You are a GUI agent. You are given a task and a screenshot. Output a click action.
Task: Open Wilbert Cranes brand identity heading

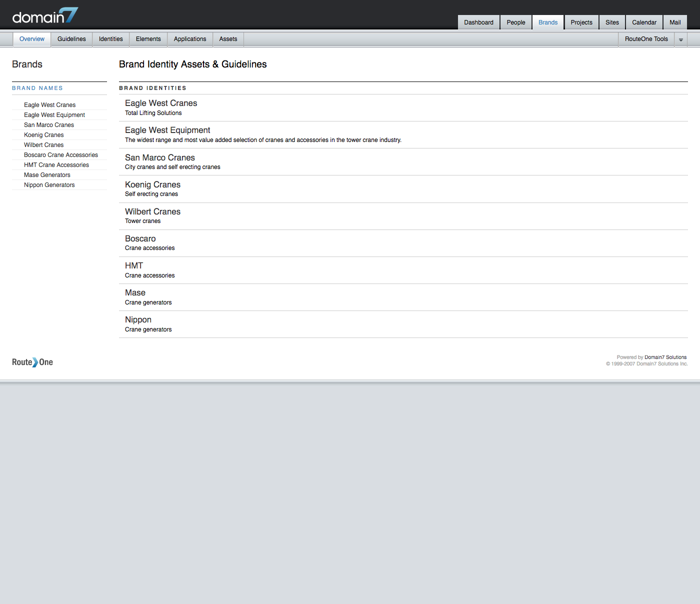point(152,211)
